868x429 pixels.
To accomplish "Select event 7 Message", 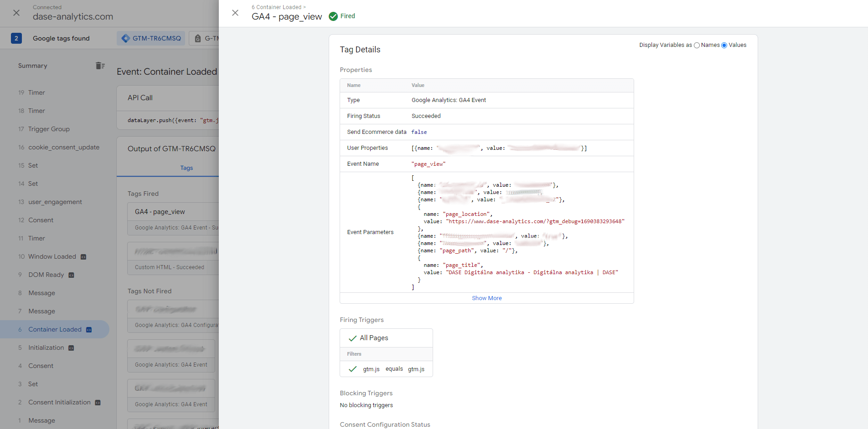I will click(55, 311).
